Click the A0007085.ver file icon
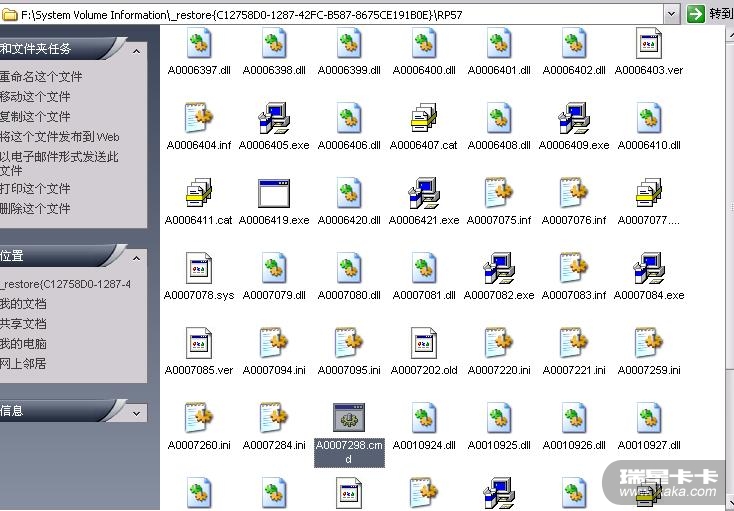The width and height of the screenshot is (734, 511). tap(199, 343)
